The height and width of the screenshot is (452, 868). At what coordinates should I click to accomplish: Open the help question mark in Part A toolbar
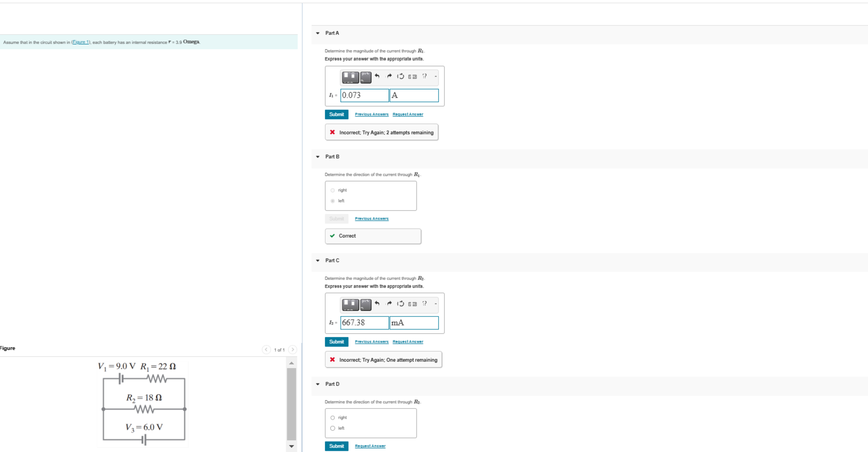[x=425, y=76]
